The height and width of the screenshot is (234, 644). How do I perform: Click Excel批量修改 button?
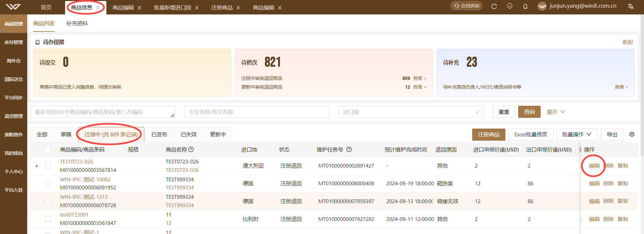[531, 134]
